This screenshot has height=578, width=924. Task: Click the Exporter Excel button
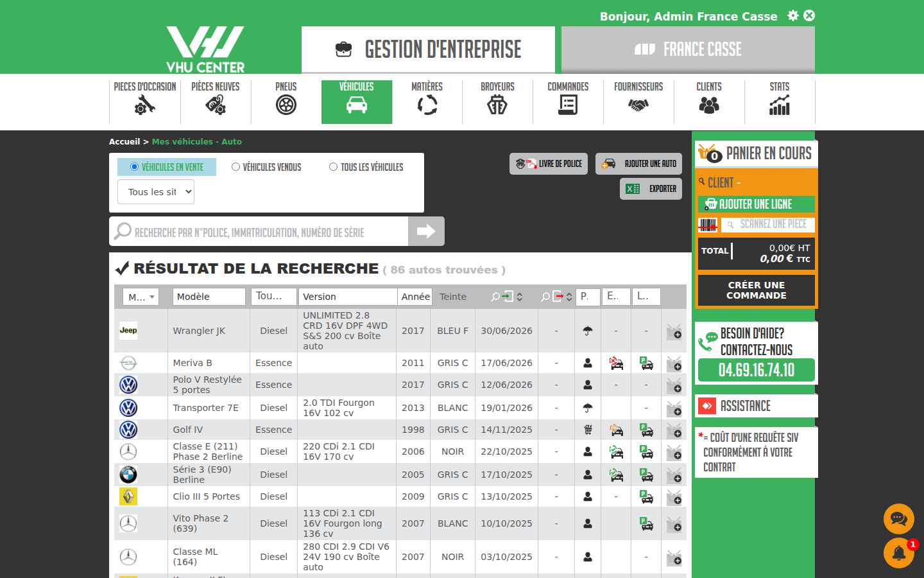click(651, 189)
